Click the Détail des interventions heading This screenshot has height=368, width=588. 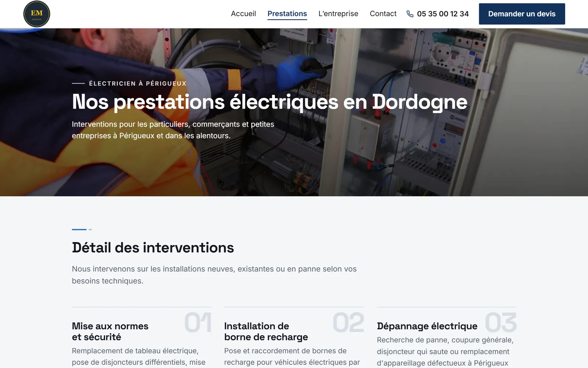tap(153, 248)
